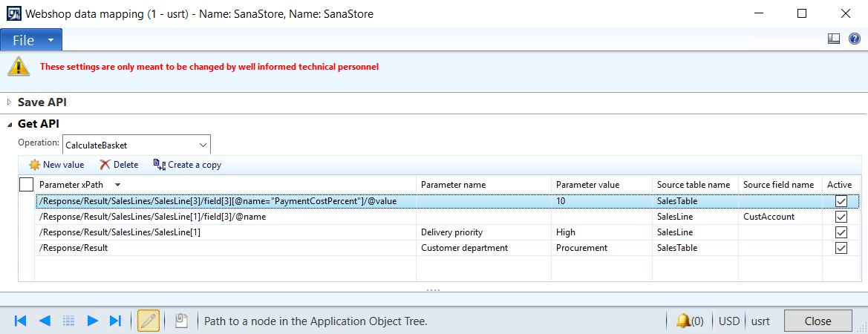Jump to the last record

[x=115, y=321]
